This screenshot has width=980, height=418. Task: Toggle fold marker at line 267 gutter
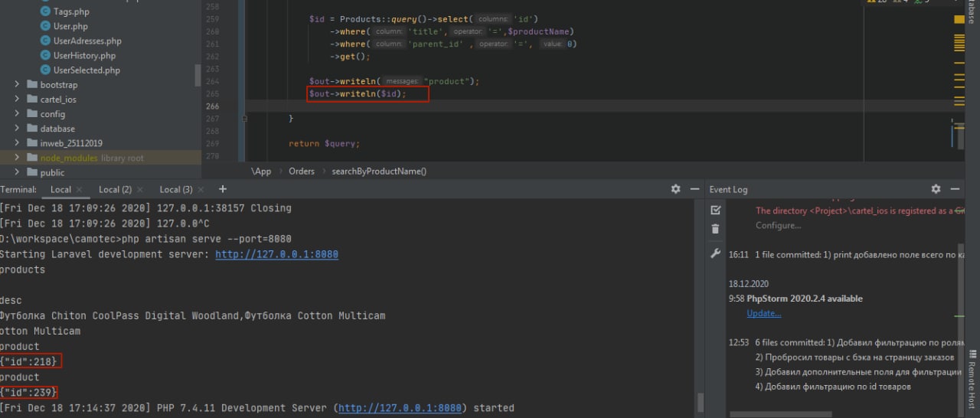pyautogui.click(x=244, y=119)
